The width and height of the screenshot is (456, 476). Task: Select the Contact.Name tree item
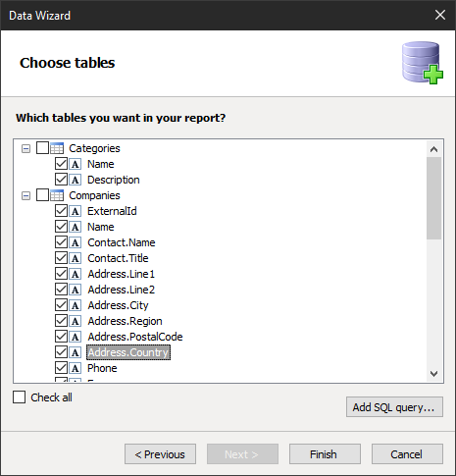pyautogui.click(x=122, y=242)
